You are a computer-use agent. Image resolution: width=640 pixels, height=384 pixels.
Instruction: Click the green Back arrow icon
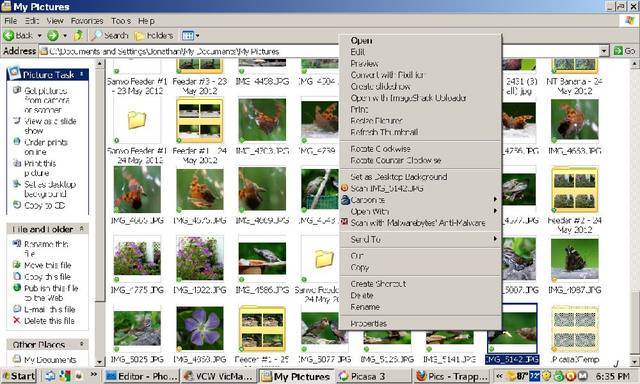pyautogui.click(x=9, y=36)
